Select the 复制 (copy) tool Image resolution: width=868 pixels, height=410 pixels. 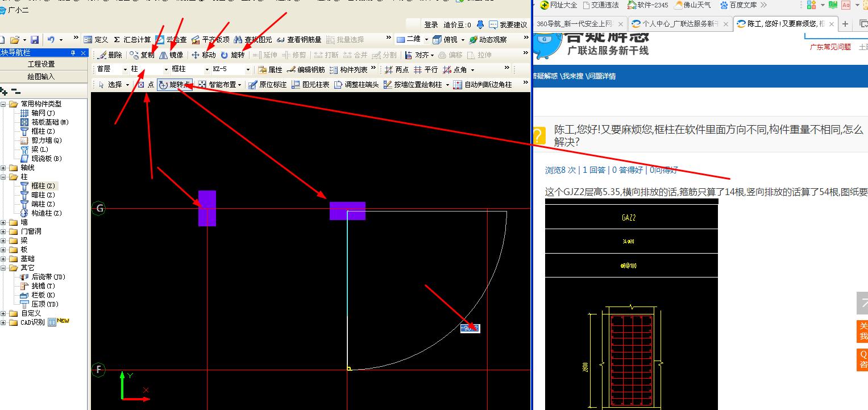(142, 55)
